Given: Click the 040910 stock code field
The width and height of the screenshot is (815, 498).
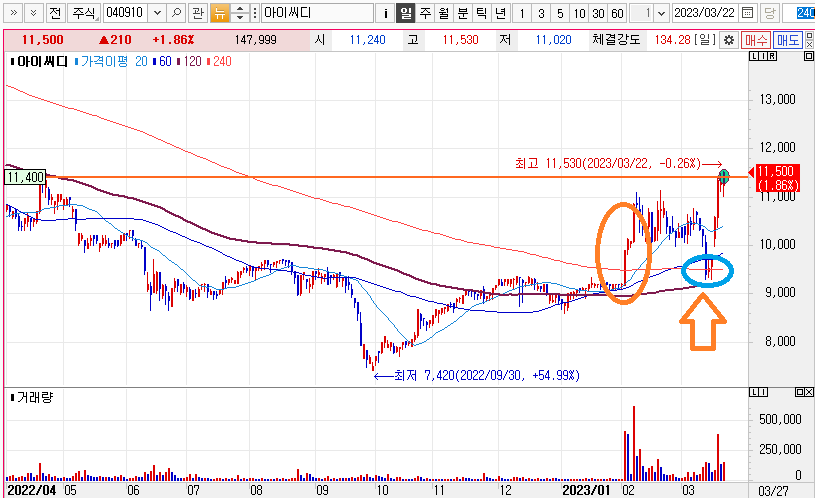Looking at the screenshot, I should 126,13.
